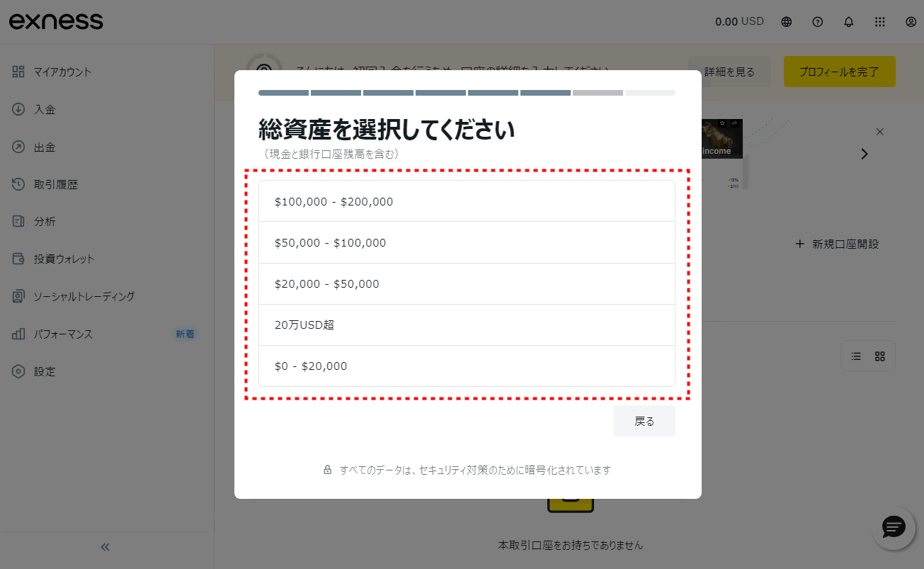This screenshot has height=569, width=924.
Task: Click the 入金 deposit icon
Action: pos(18,109)
